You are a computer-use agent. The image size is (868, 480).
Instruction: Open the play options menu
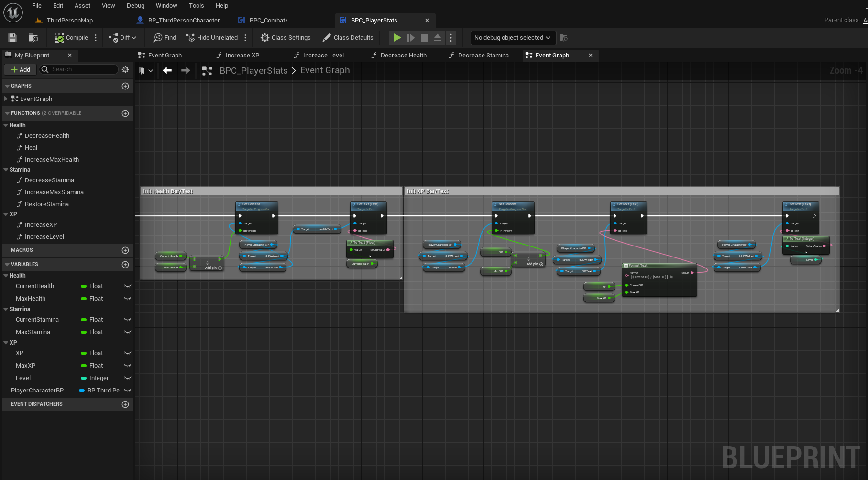coord(451,38)
